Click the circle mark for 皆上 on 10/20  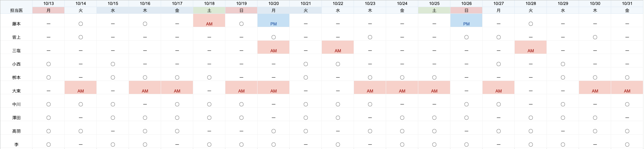[273, 37]
